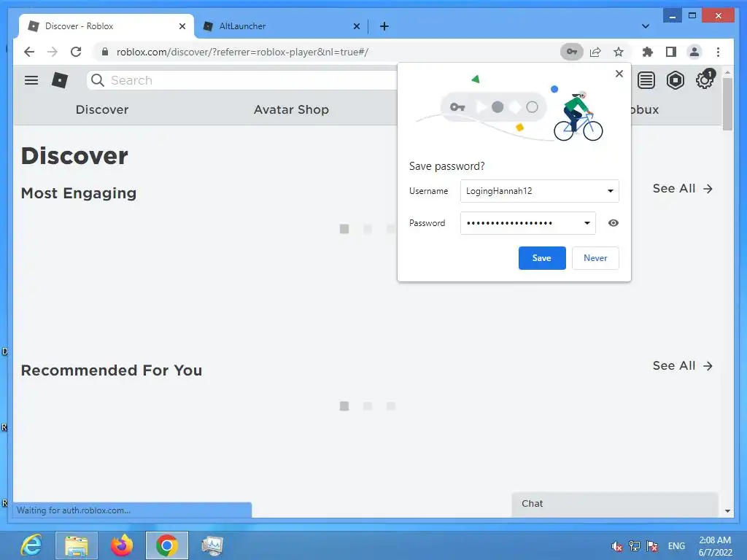Launch Internet Explorer from the taskbar

(x=31, y=545)
